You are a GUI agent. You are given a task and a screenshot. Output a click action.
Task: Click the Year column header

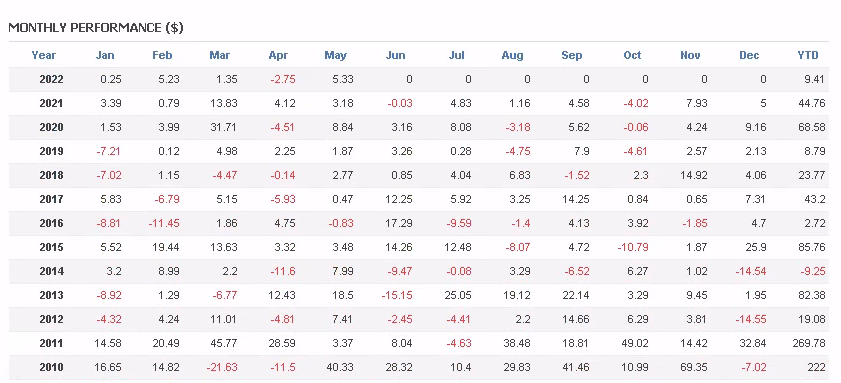point(43,55)
